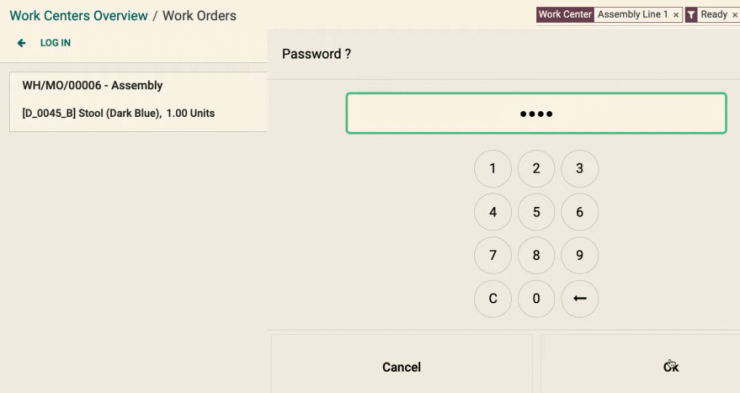740x393 pixels.
Task: Tap digit 0 on the keypad
Action: [x=536, y=299]
